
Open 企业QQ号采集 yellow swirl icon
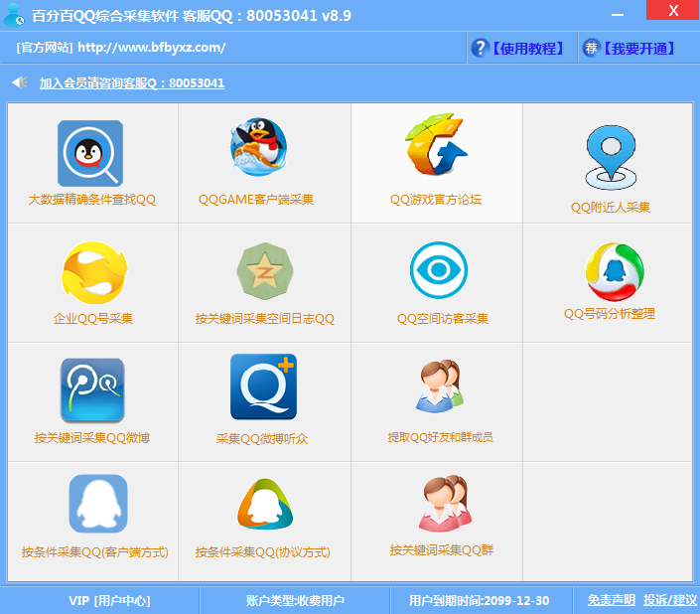92,271
